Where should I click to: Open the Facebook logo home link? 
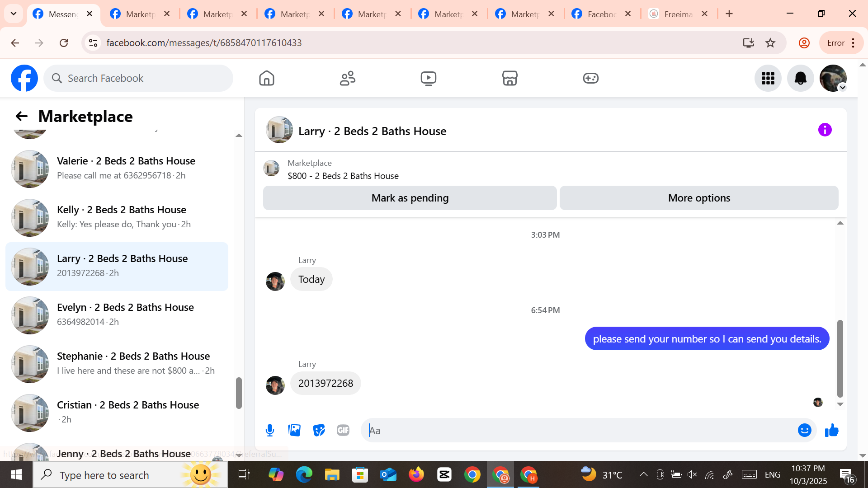click(x=24, y=78)
